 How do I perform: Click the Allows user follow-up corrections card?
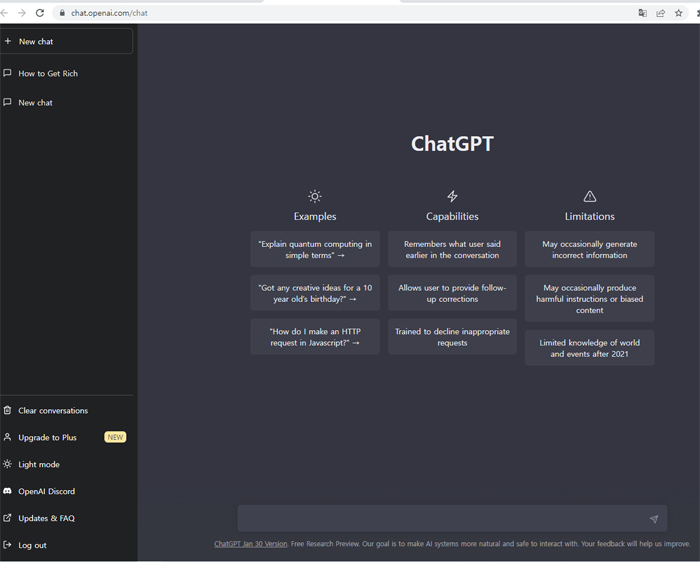[452, 293]
